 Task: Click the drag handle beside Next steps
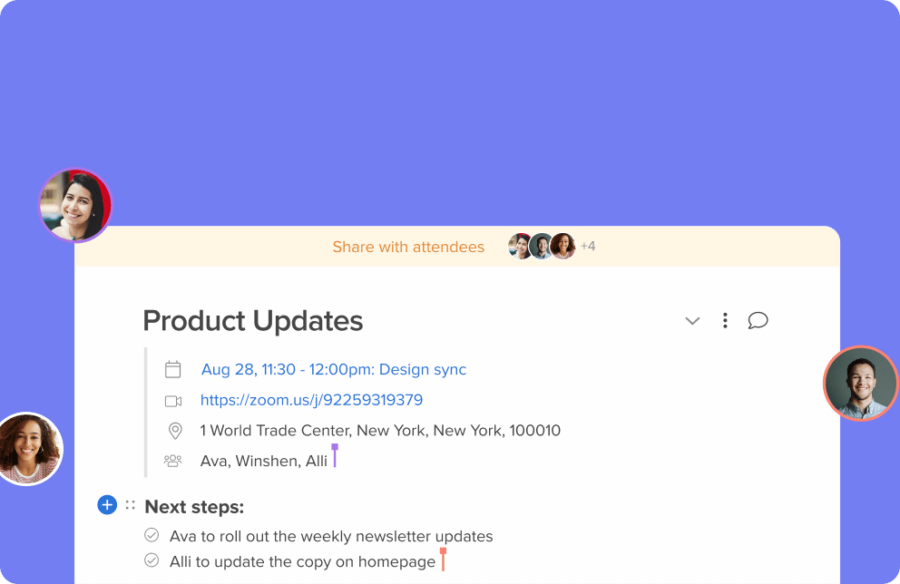pyautogui.click(x=130, y=505)
